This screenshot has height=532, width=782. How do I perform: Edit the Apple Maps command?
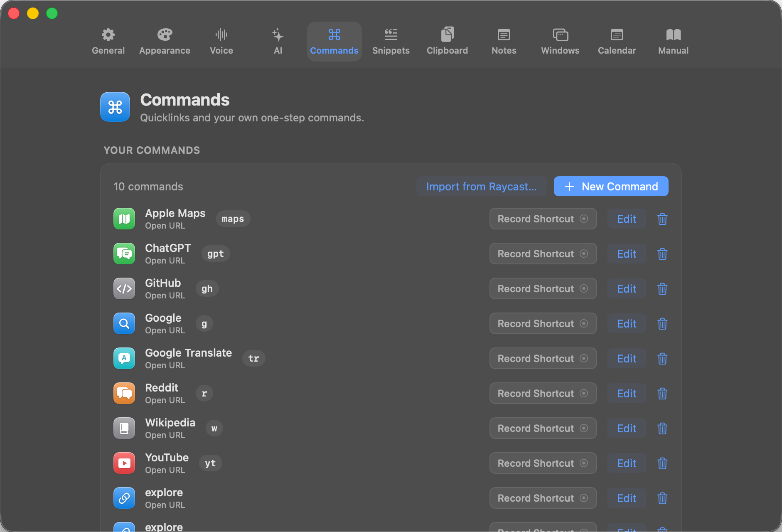pos(627,219)
